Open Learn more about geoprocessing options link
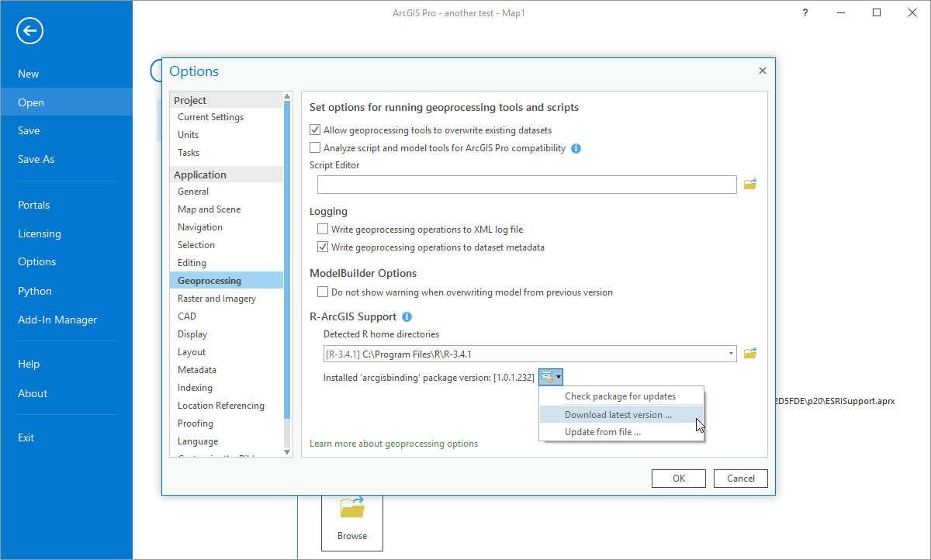931x560 pixels. (393, 444)
